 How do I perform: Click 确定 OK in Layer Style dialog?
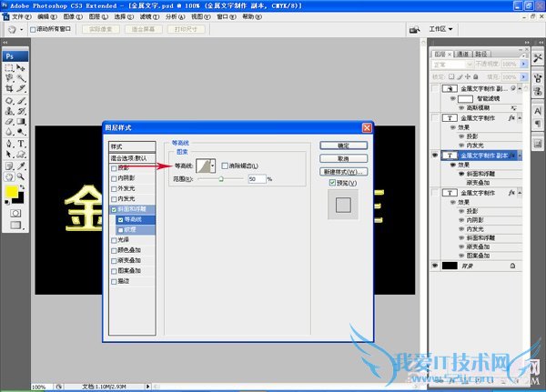[x=343, y=146]
